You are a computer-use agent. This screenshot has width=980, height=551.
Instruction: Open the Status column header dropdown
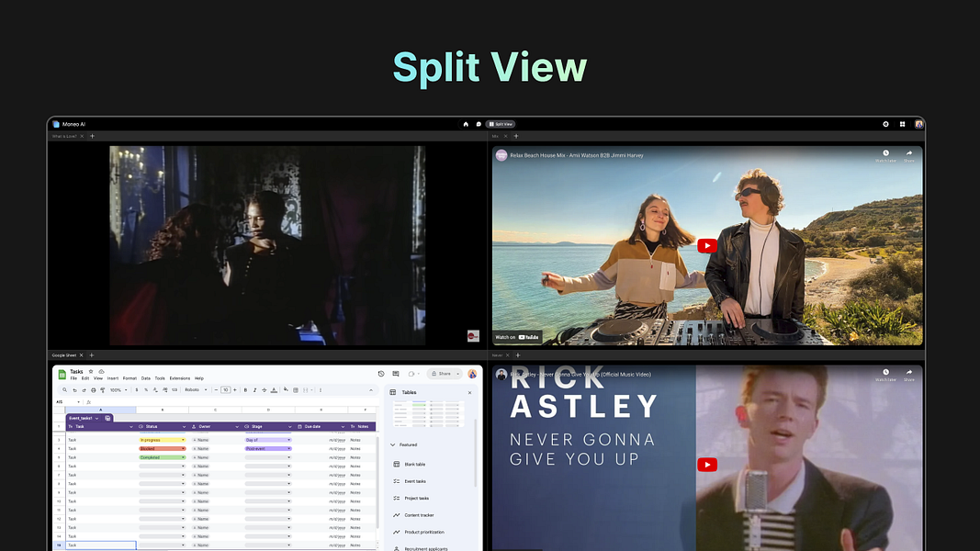point(184,427)
